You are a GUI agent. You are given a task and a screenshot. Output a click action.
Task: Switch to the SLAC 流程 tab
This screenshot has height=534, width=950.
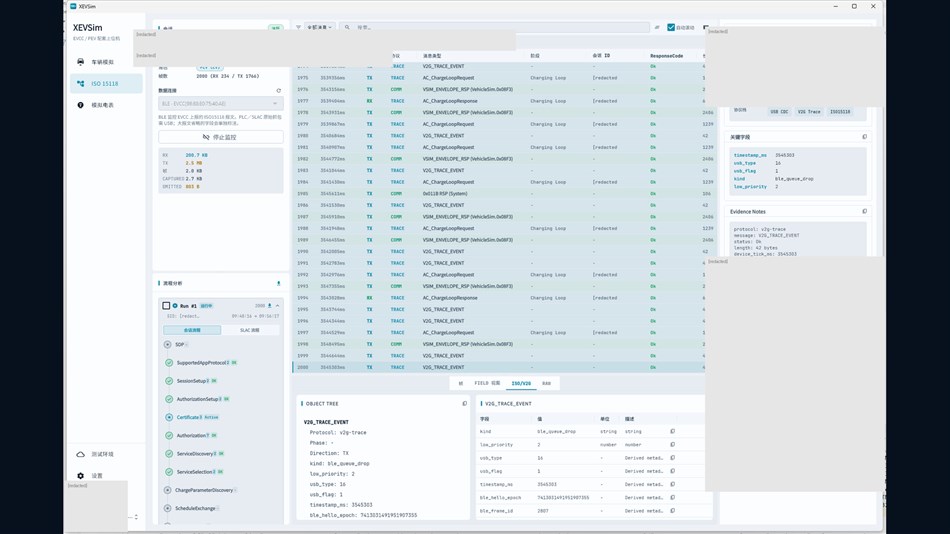(x=250, y=330)
